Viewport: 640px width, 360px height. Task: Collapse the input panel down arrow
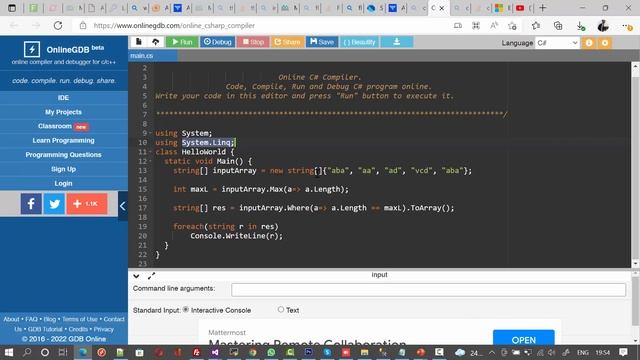[136, 276]
